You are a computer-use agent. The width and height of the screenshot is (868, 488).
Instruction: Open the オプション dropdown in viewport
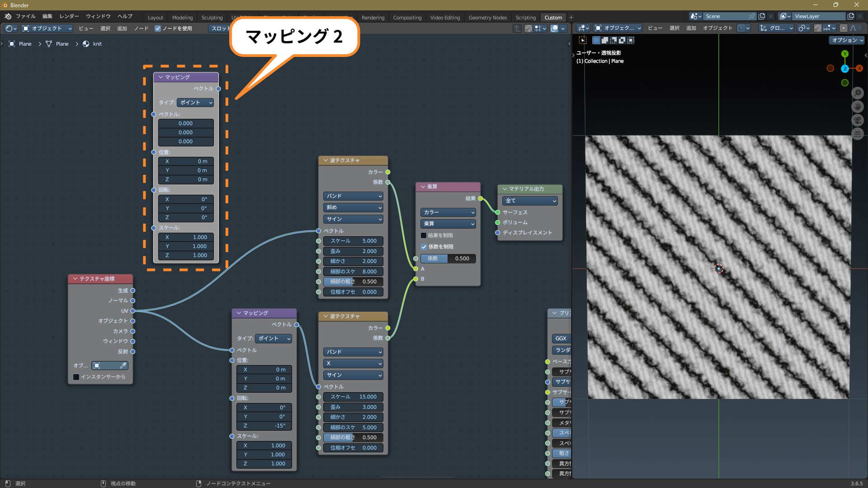847,40
